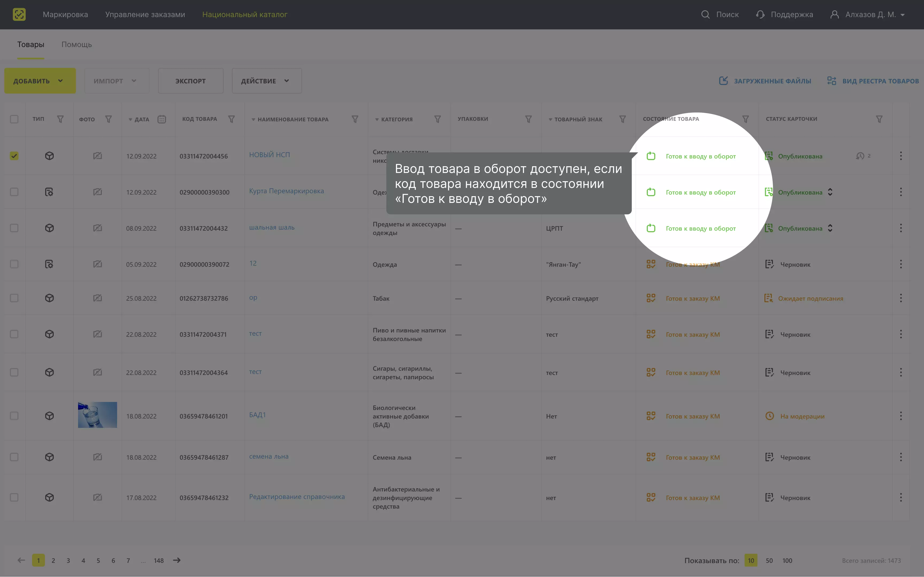Image resolution: width=924 pixels, height=577 pixels.
Task: Check the checkbox for product 02900000390072
Action: (14, 264)
